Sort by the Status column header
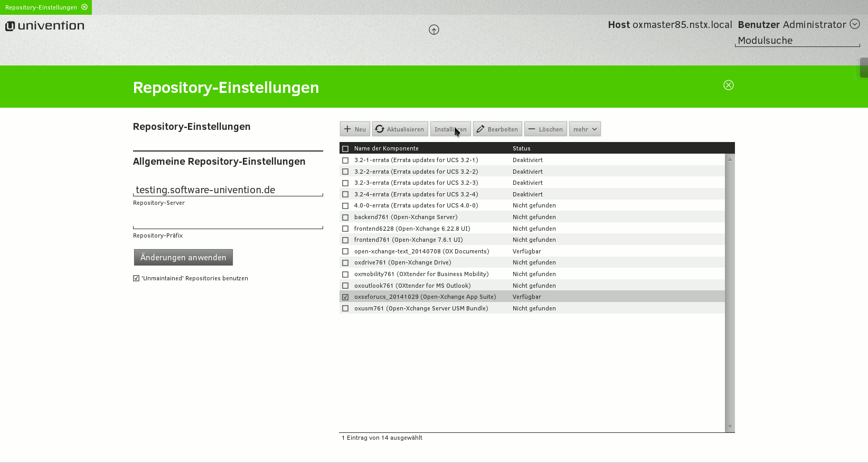Image resolution: width=868 pixels, height=463 pixels. coord(521,149)
